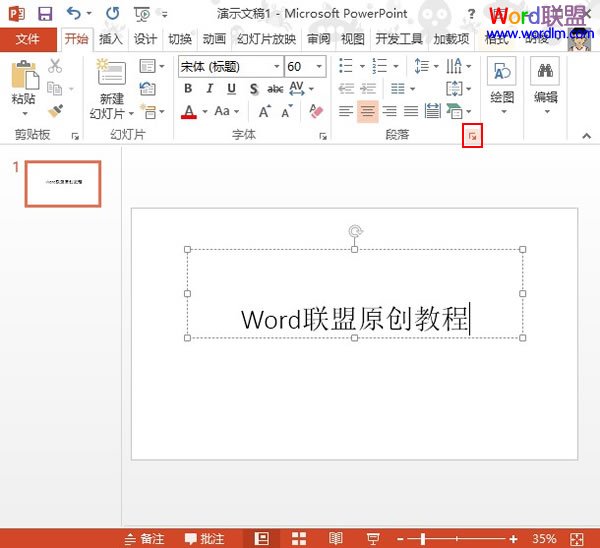This screenshot has width=600, height=548.
Task: Save the presentation with the floppy disk icon
Action: point(45,14)
